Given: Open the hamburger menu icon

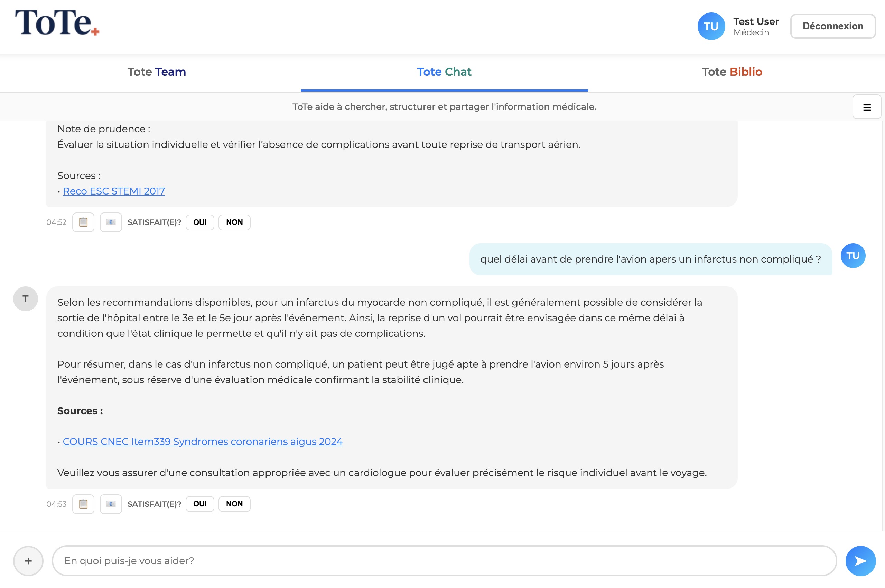Looking at the screenshot, I should 867,107.
